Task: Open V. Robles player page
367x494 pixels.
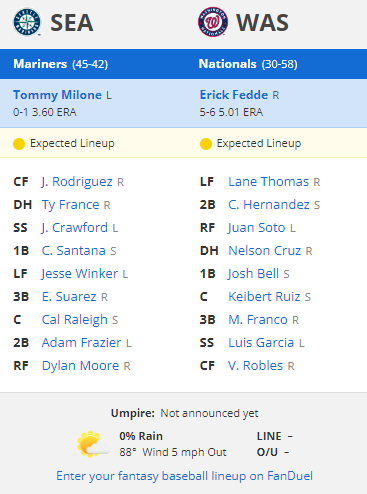Action: (256, 366)
